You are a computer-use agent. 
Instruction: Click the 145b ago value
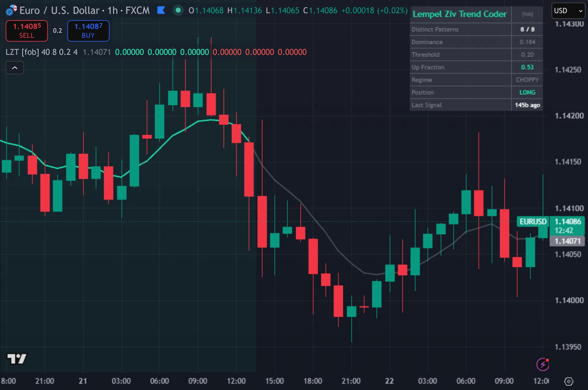527,105
